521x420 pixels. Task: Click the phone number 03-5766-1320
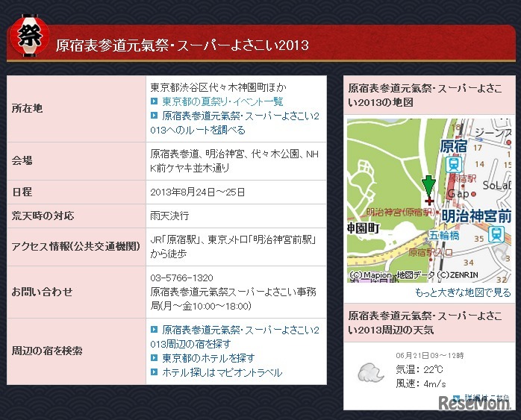click(x=181, y=278)
